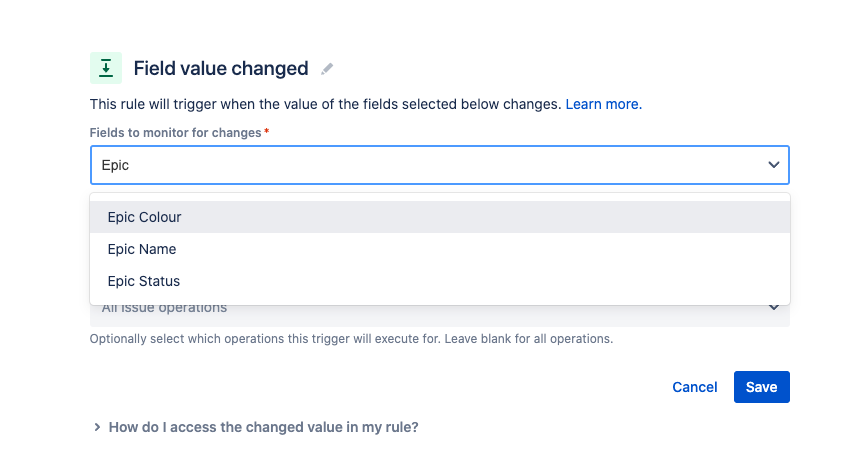Select the Epic Colour option

(144, 217)
